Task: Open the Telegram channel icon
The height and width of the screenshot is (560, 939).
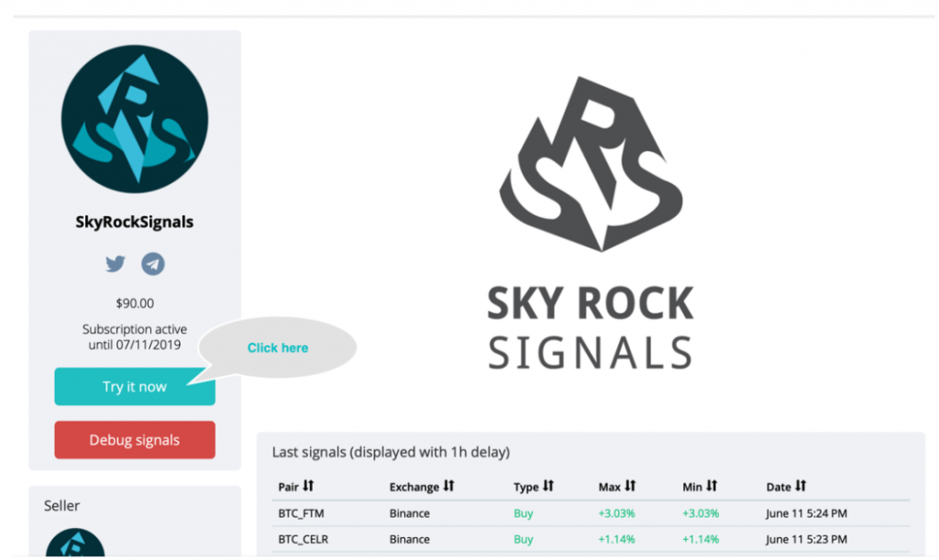Action: (x=153, y=264)
